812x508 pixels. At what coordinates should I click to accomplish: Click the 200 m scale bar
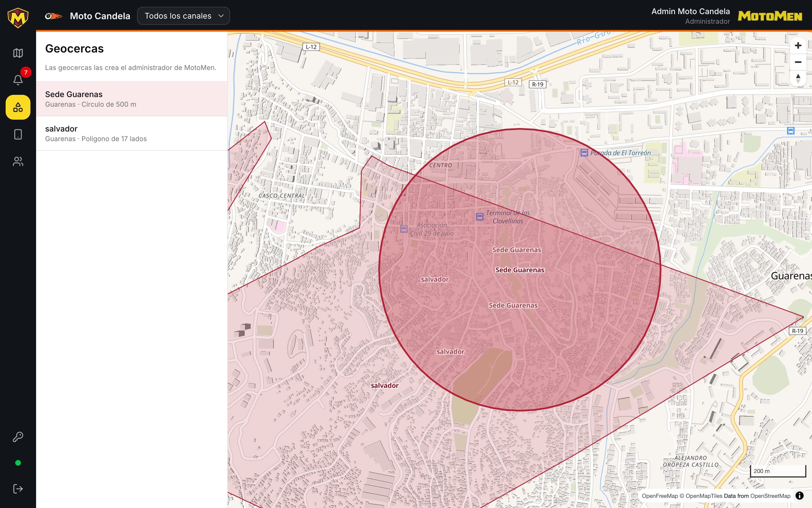point(778,471)
